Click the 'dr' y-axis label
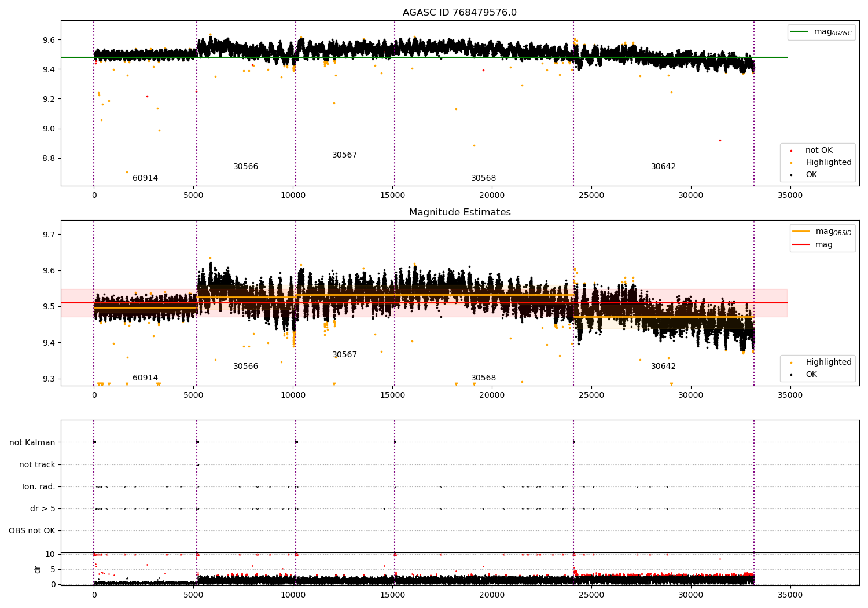 [38, 569]
